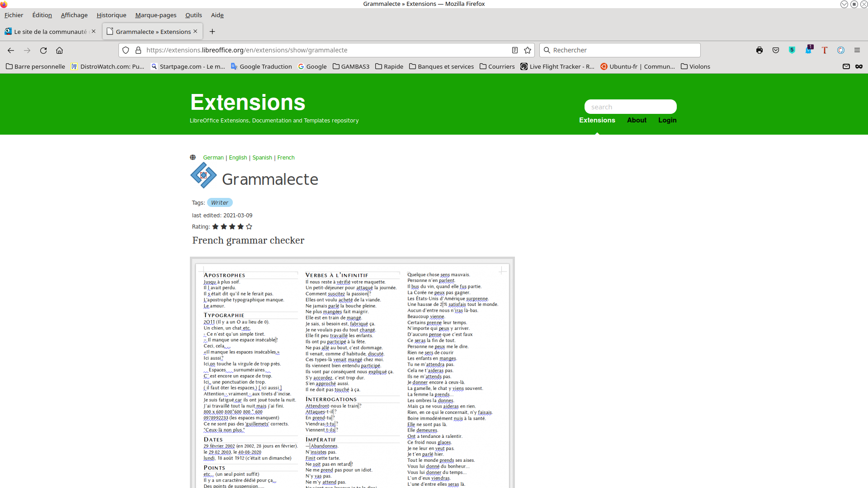Screen dimensions: 868x488
Task: Go back to the previous page
Action: (x=11, y=50)
